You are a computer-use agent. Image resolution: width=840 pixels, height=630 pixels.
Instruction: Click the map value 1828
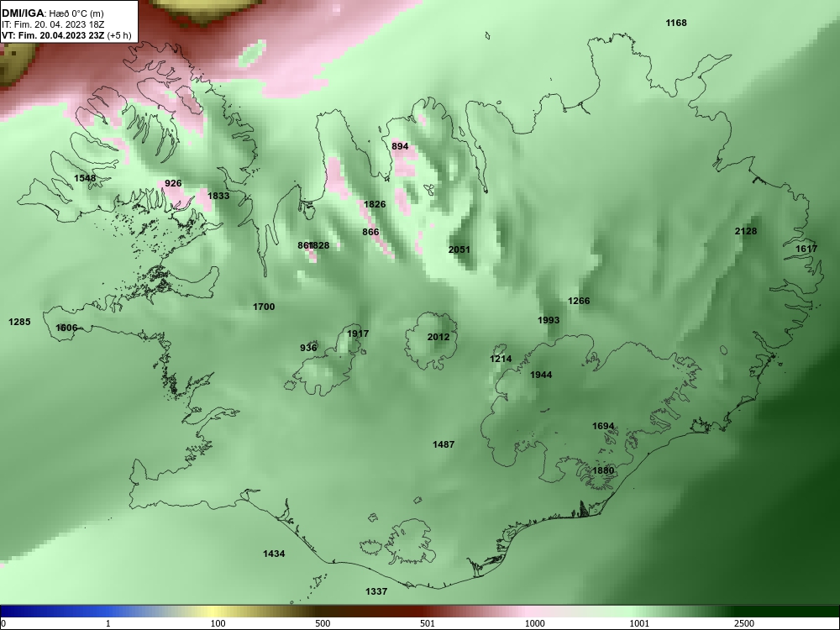click(320, 245)
